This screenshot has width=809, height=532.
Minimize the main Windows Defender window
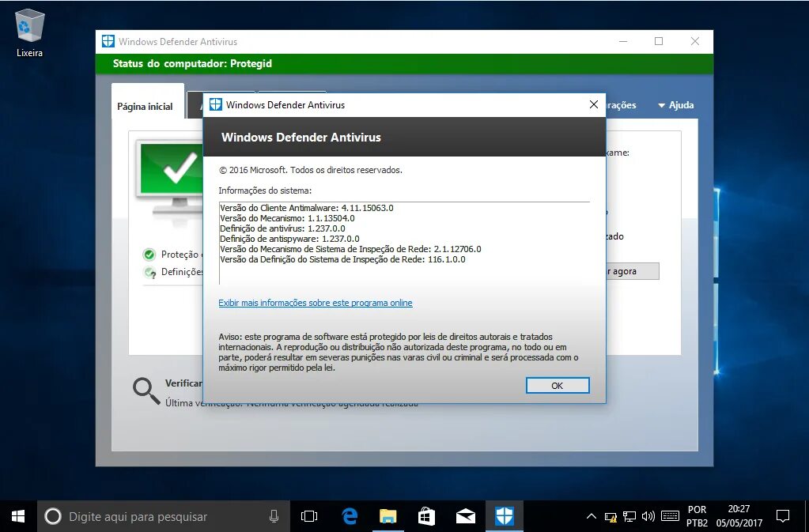(x=623, y=41)
